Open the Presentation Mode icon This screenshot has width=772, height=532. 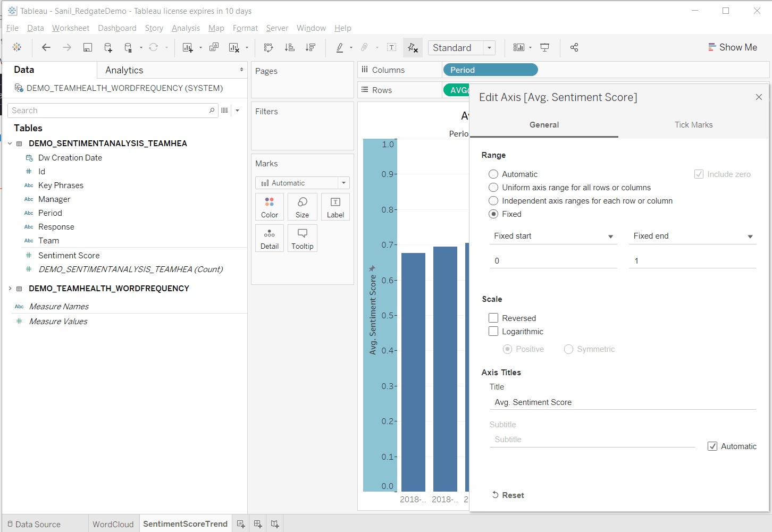[545, 48]
